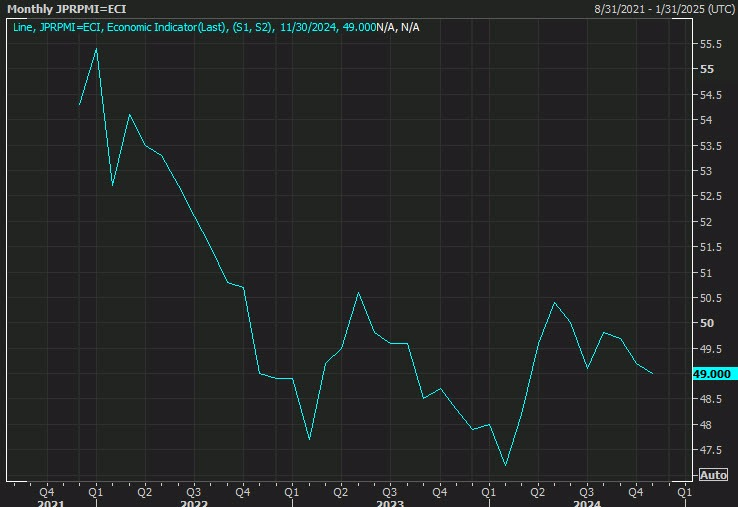Click the mid-2023 peak near 50.6

coord(359,293)
